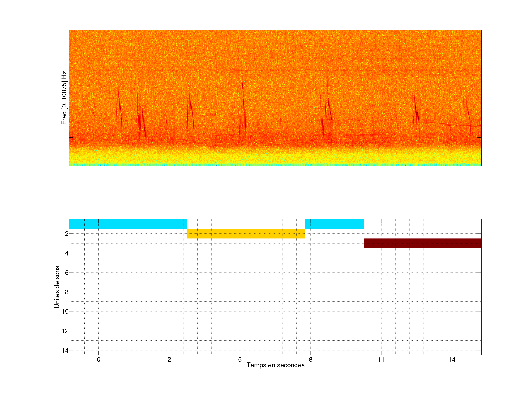Click the yellow bar in row 2
The height and width of the screenshot is (399, 532).
tap(245, 233)
